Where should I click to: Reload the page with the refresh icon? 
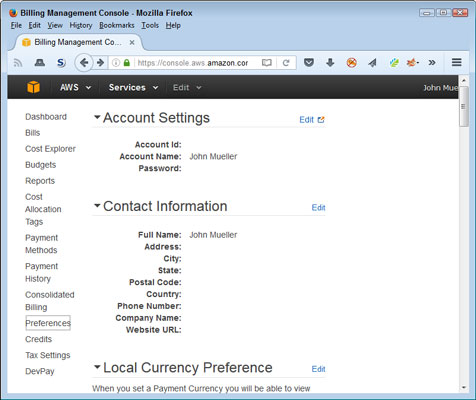(x=286, y=63)
